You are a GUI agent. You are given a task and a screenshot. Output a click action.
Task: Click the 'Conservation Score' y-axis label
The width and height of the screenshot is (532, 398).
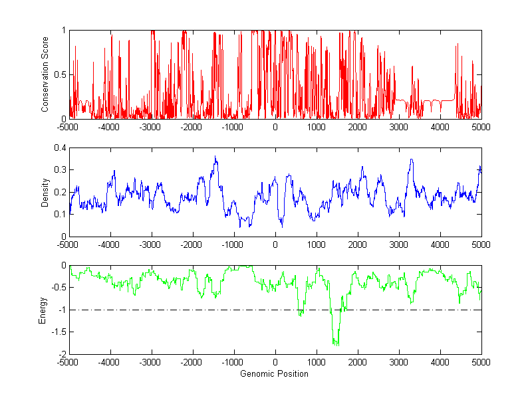(x=45, y=74)
